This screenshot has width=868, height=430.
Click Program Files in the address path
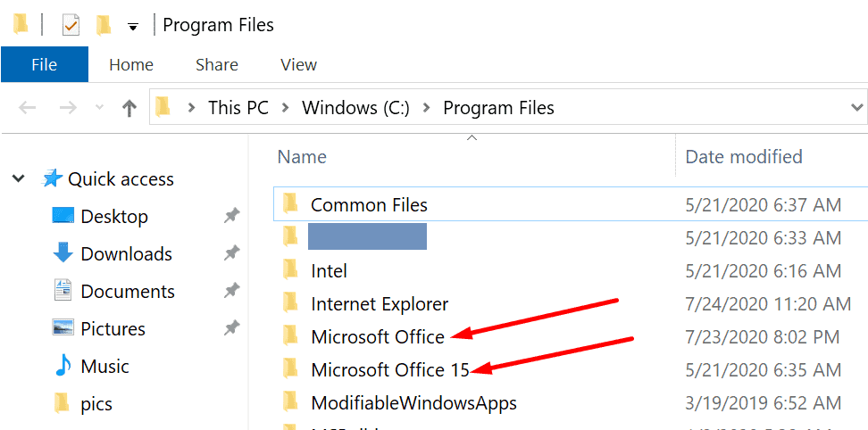click(x=499, y=108)
